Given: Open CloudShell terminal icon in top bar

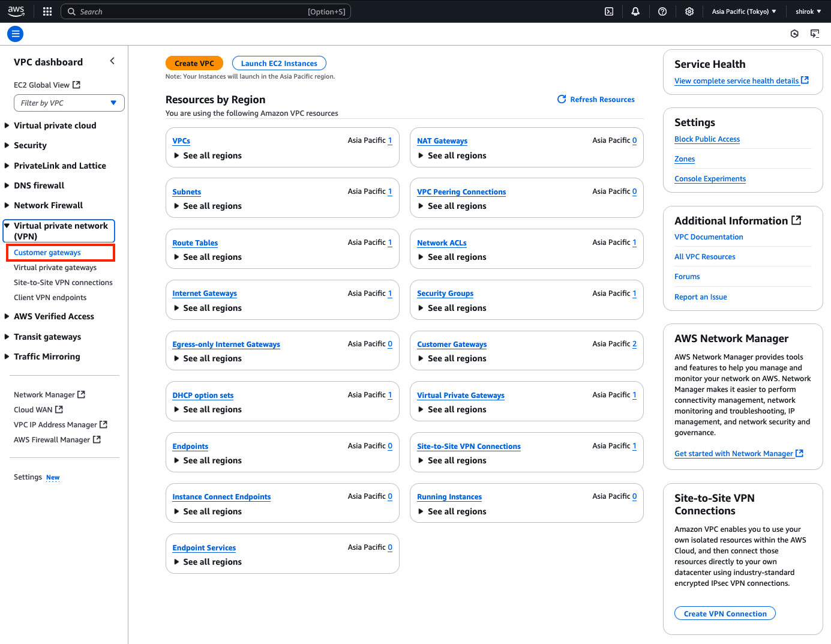Looking at the screenshot, I should (609, 11).
